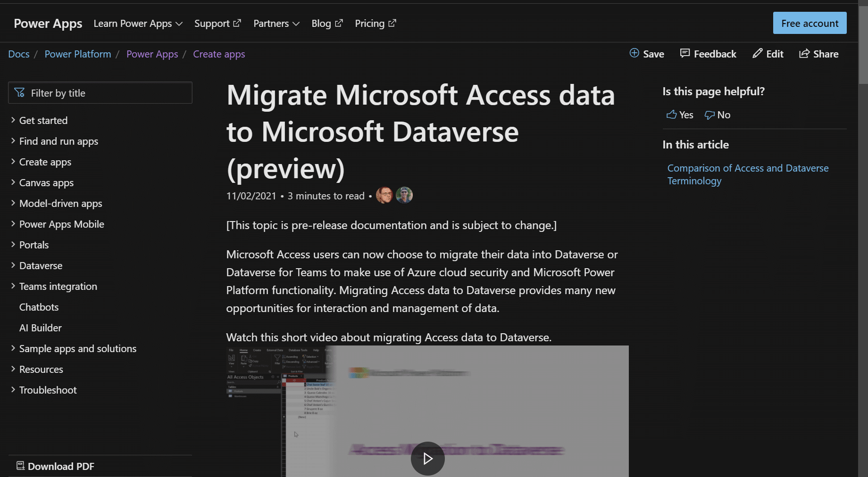Click the Edit pencil icon
868x477 pixels.
(x=757, y=53)
